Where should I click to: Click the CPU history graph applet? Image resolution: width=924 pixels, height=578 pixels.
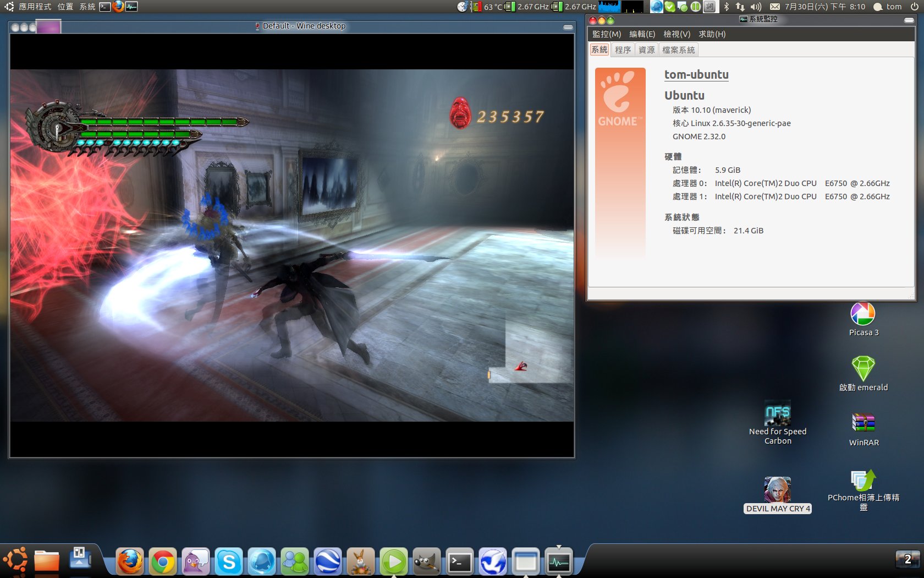(x=609, y=7)
